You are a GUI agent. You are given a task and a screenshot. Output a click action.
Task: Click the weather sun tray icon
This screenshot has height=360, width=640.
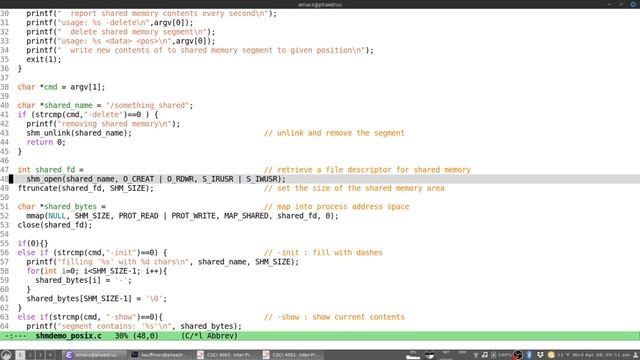[x=551, y=355]
